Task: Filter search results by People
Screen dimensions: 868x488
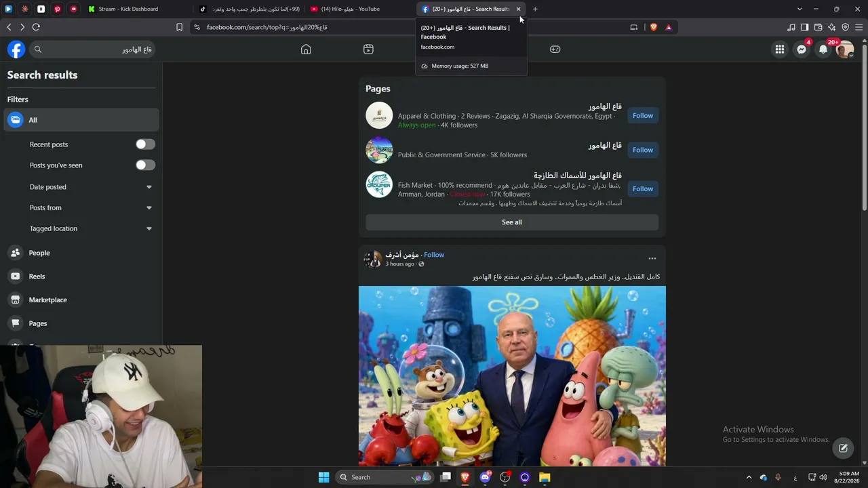Action: [81, 253]
